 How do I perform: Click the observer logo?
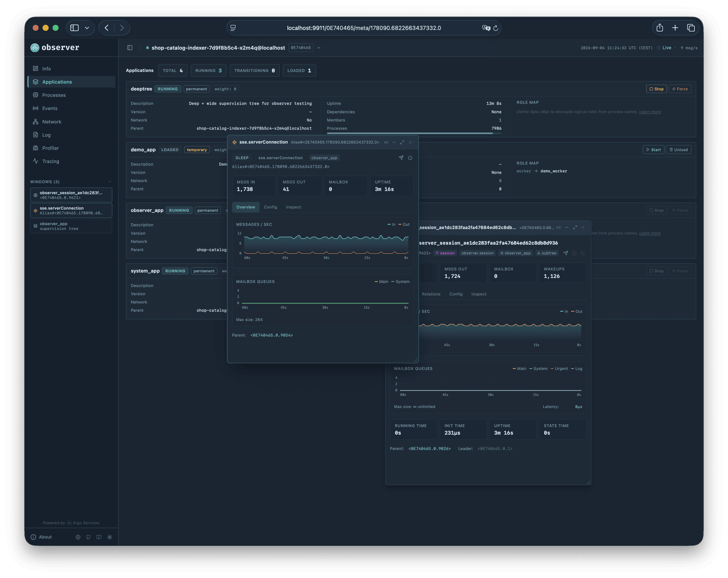point(55,48)
